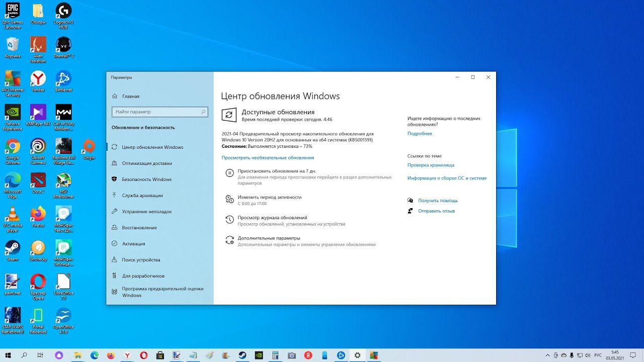
Task: Click the Отправить отзыв link
Action: tap(436, 211)
